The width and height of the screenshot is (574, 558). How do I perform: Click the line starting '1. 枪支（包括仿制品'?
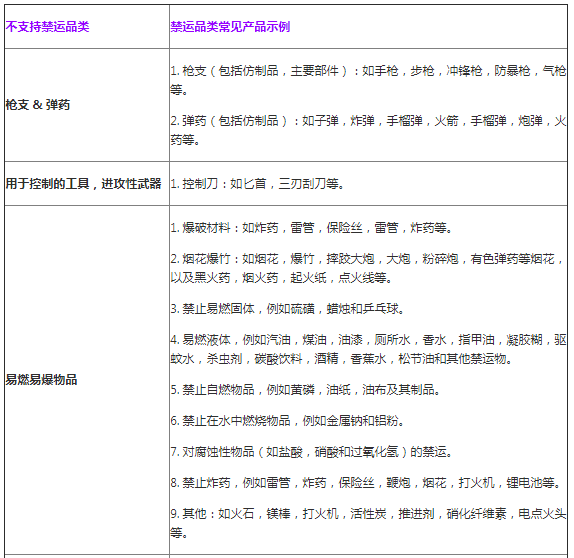368,80
